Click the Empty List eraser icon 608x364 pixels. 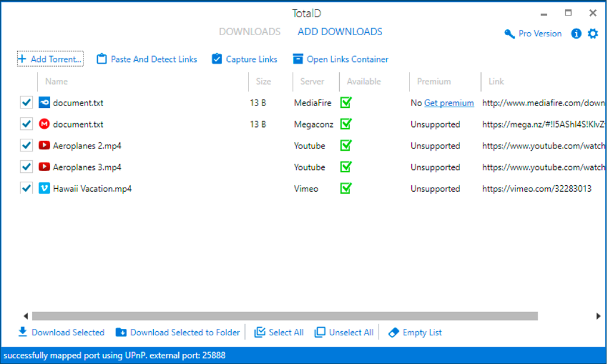(393, 332)
